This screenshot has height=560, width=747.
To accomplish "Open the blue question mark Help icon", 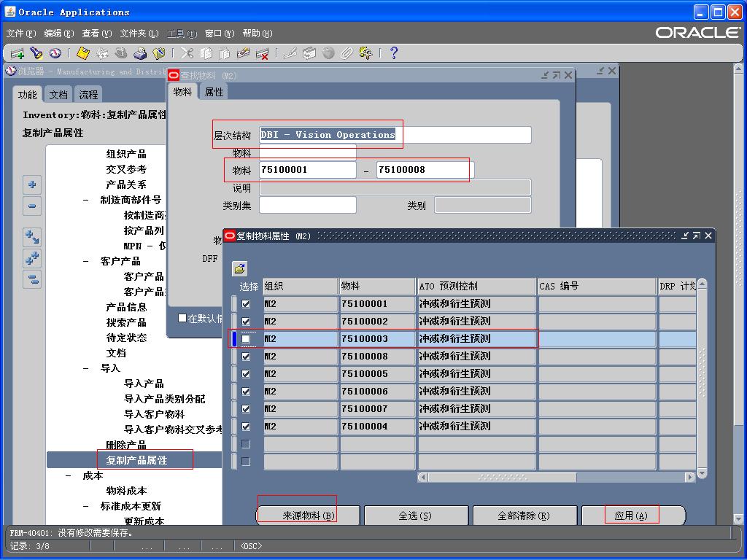I will pos(394,53).
